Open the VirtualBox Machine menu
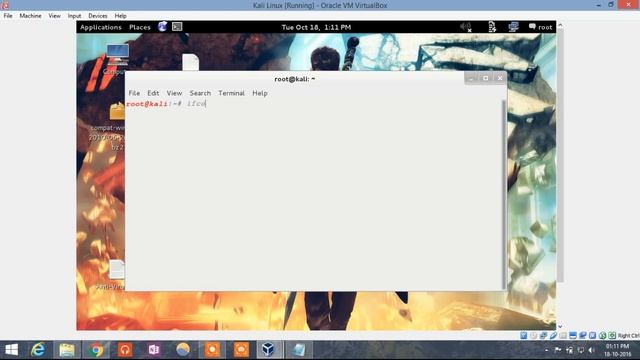The width and height of the screenshot is (640, 360). pos(30,16)
